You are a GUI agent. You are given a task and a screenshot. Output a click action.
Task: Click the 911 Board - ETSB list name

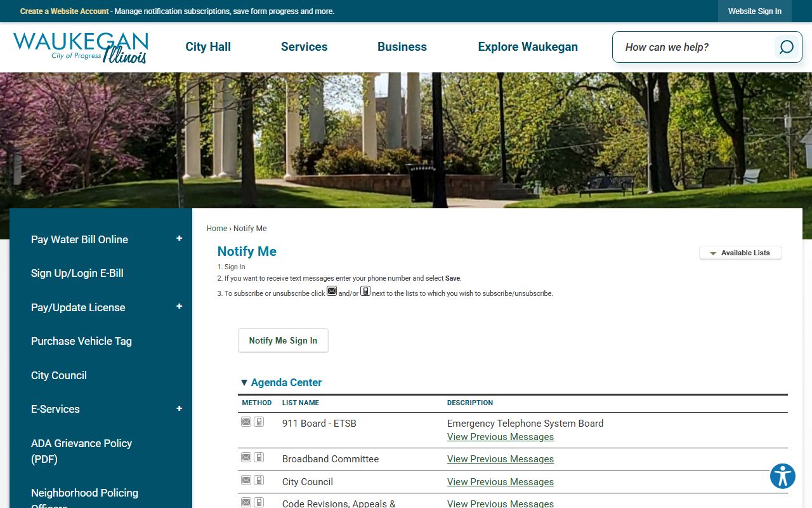click(319, 424)
